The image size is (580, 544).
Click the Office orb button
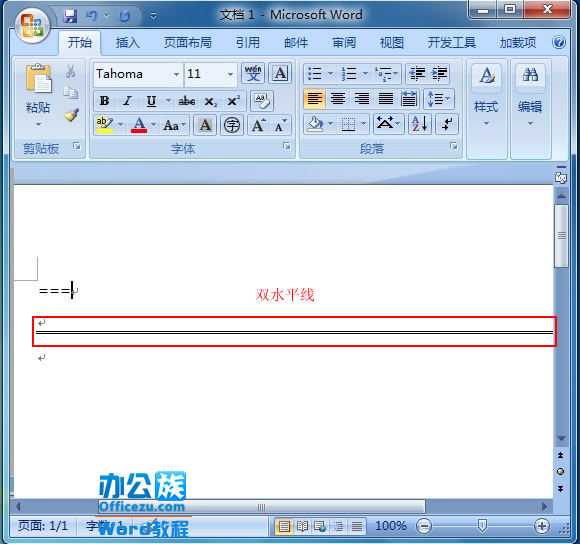(32, 25)
